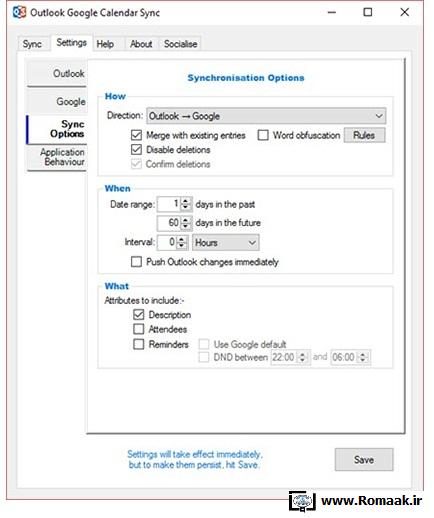Select the Google settings side tab

(x=57, y=101)
